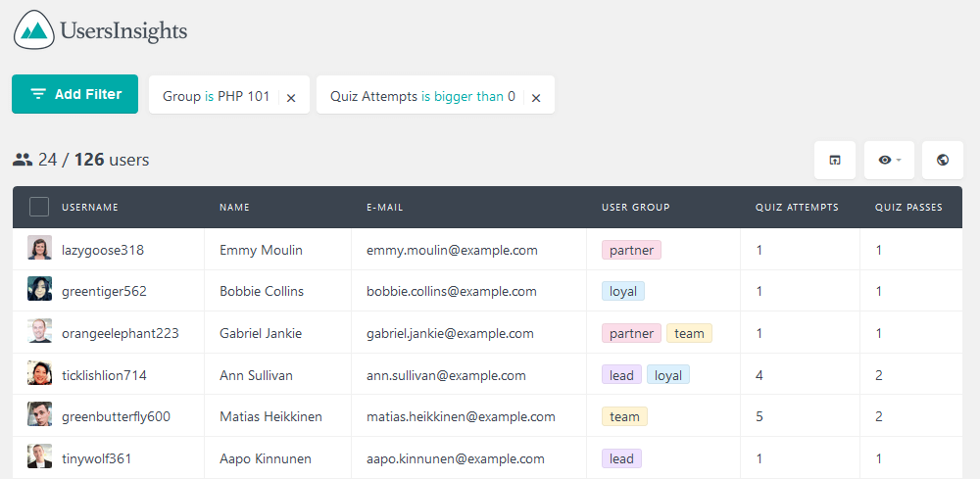Click the Add Filter button
Viewport: 980px width, 479px height.
[75, 94]
